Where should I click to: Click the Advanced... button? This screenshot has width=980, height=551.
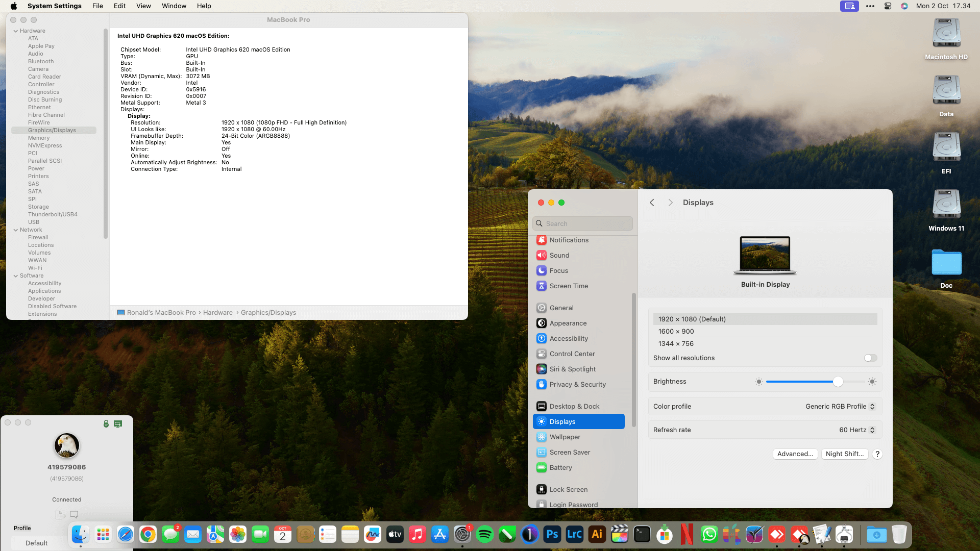tap(795, 454)
